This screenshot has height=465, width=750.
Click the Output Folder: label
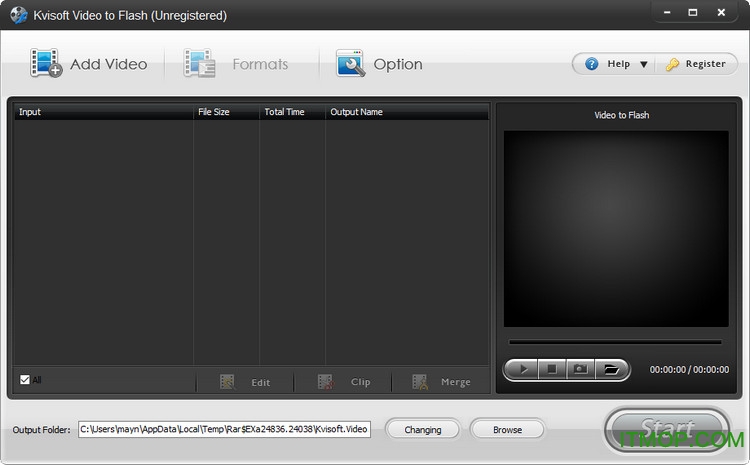pos(42,430)
